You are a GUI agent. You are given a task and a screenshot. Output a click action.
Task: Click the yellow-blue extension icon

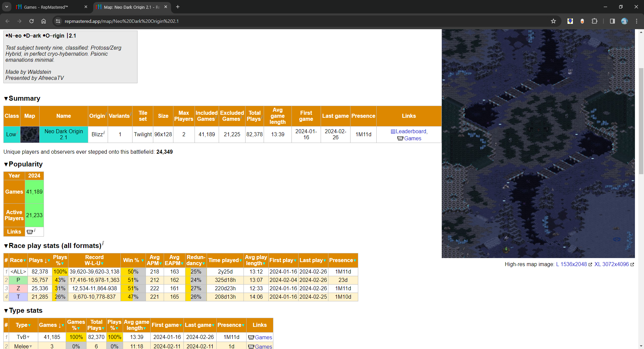click(570, 21)
